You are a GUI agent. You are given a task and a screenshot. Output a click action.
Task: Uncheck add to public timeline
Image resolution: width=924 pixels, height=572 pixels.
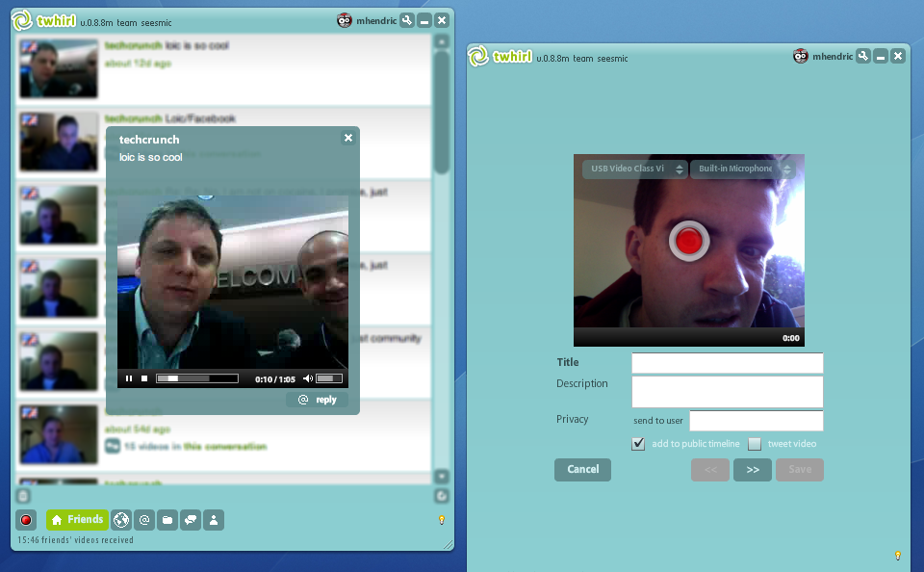pos(638,444)
